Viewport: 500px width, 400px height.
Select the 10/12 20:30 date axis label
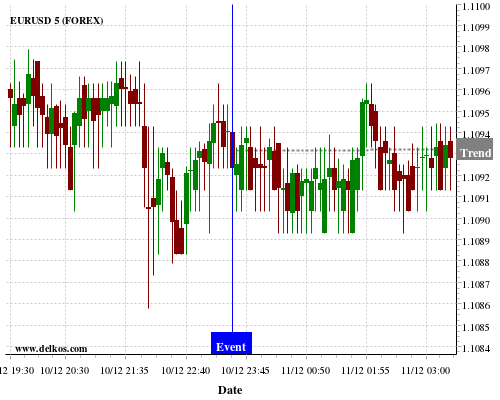(x=65, y=370)
